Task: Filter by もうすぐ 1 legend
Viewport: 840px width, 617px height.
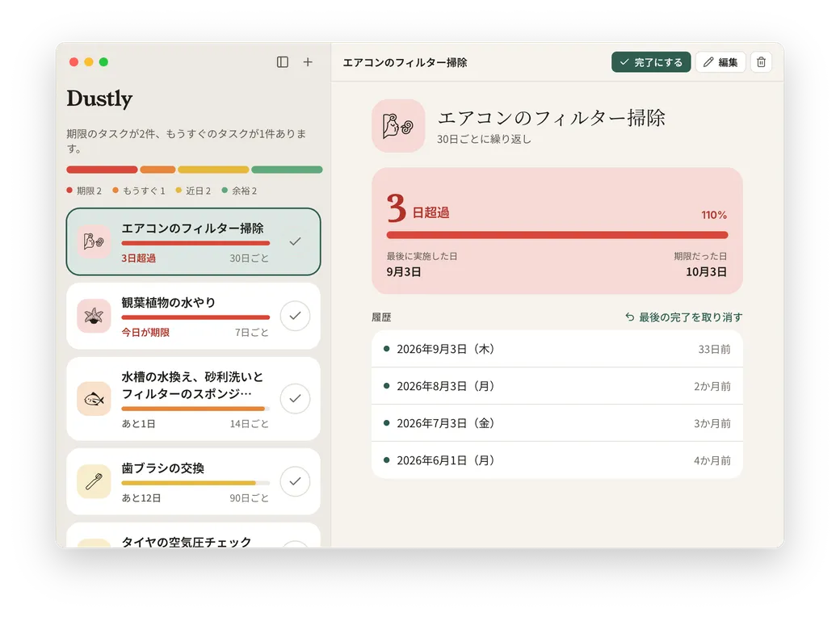Action: coord(139,191)
